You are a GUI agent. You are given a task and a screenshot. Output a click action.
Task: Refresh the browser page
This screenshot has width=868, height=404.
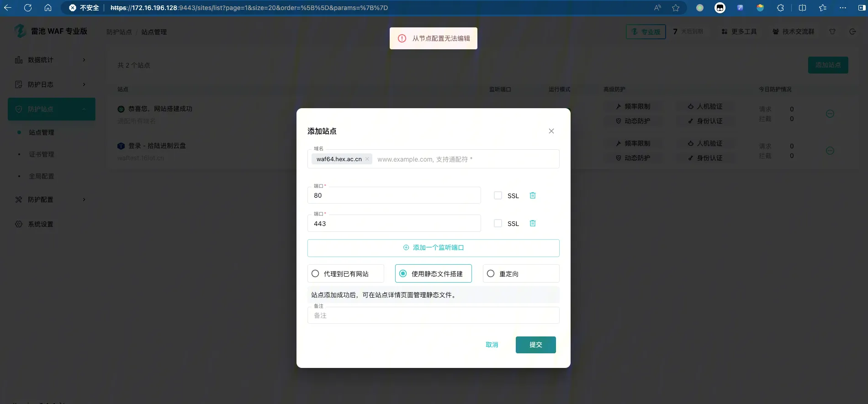pyautogui.click(x=28, y=8)
